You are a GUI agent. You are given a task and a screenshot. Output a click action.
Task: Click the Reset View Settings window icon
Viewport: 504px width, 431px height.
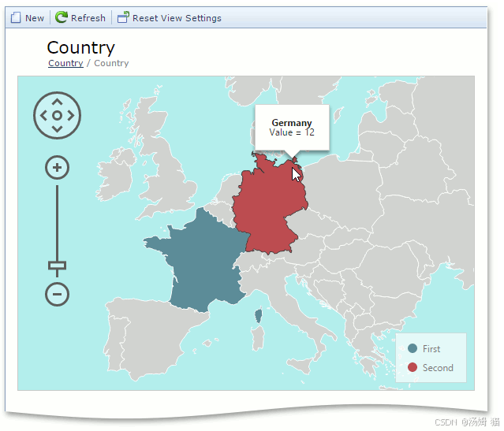click(x=123, y=17)
